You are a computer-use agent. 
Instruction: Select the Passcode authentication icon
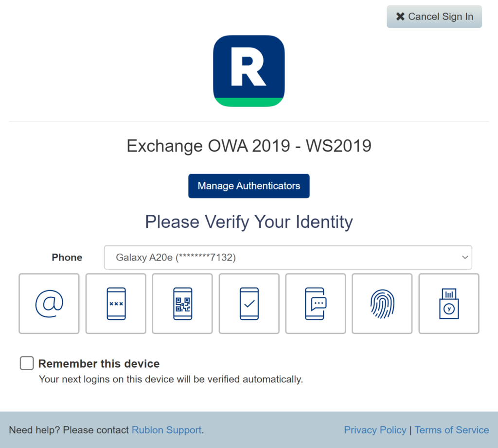(x=115, y=303)
